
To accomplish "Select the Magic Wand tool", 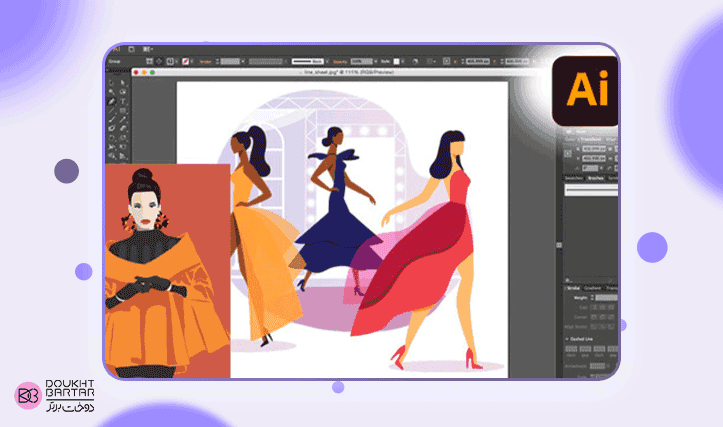I will tap(111, 92).
